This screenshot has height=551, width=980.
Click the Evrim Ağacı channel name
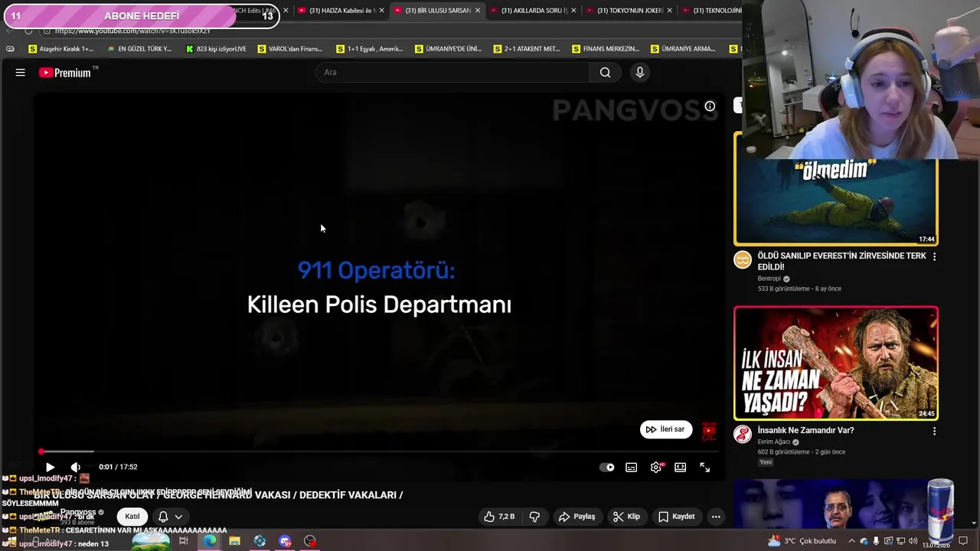tap(773, 442)
